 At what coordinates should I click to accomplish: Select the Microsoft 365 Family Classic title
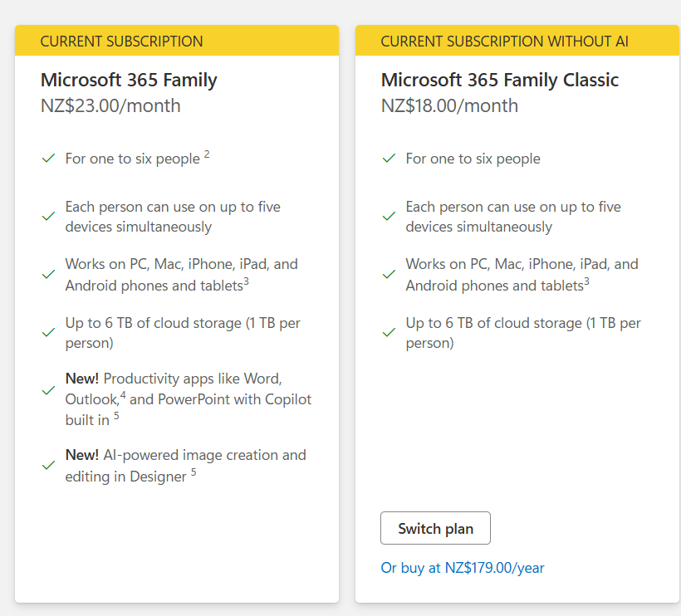coord(499,81)
